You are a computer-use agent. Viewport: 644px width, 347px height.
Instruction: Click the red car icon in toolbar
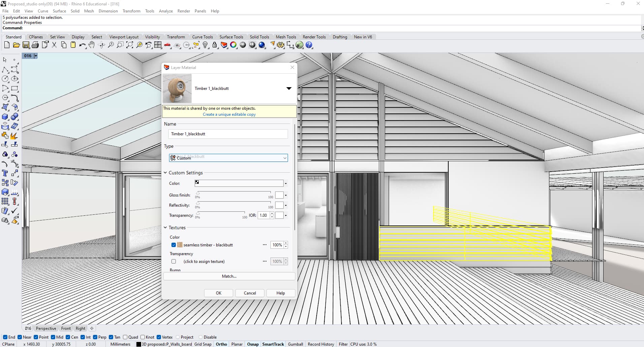tap(167, 45)
